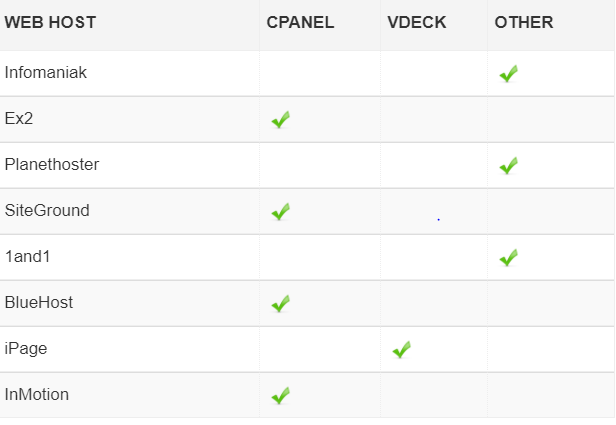Click the 1and1 host name
Image resolution: width=616 pixels, height=425 pixels.
[28, 256]
